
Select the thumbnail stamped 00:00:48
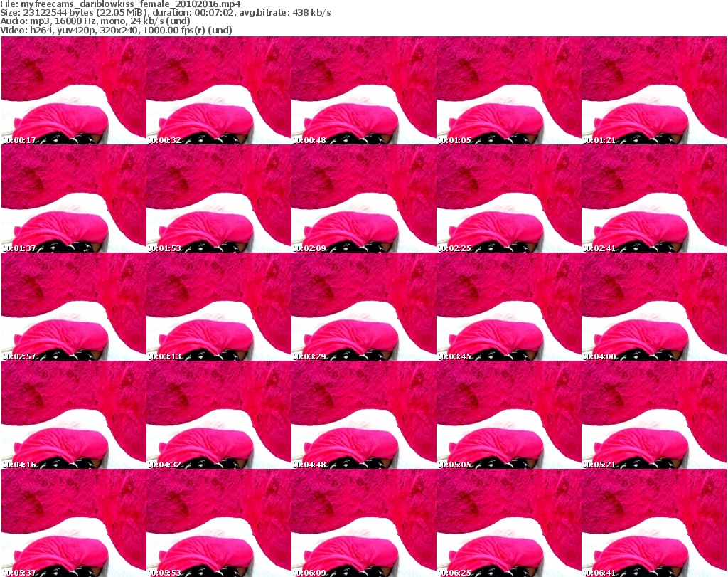pyautogui.click(x=363, y=90)
